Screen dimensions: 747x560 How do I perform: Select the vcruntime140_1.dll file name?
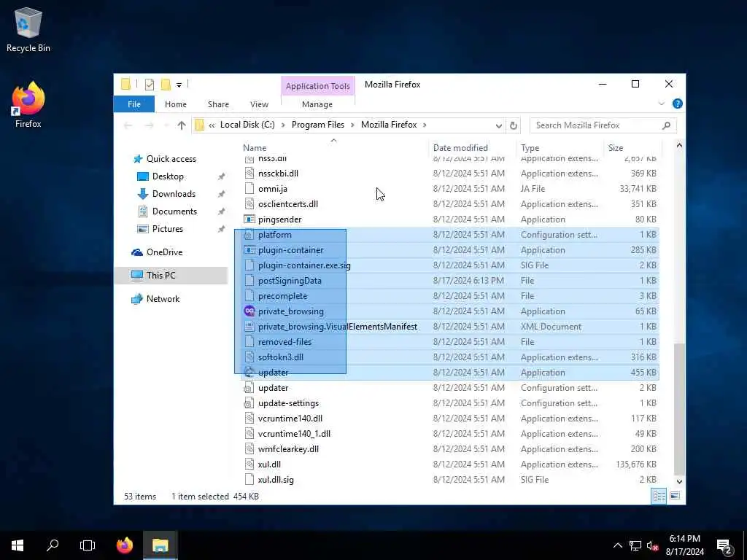pos(294,434)
